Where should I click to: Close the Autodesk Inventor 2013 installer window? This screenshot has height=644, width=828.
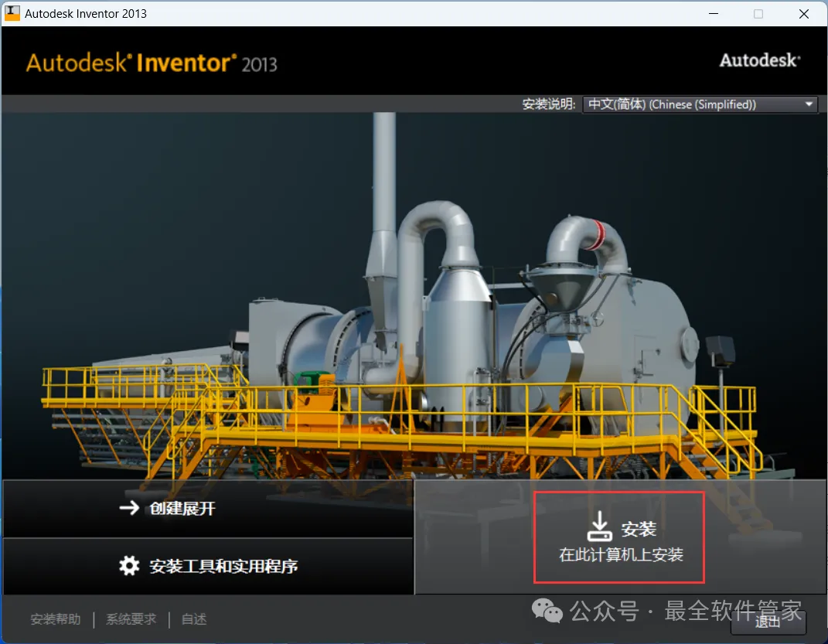click(x=804, y=14)
